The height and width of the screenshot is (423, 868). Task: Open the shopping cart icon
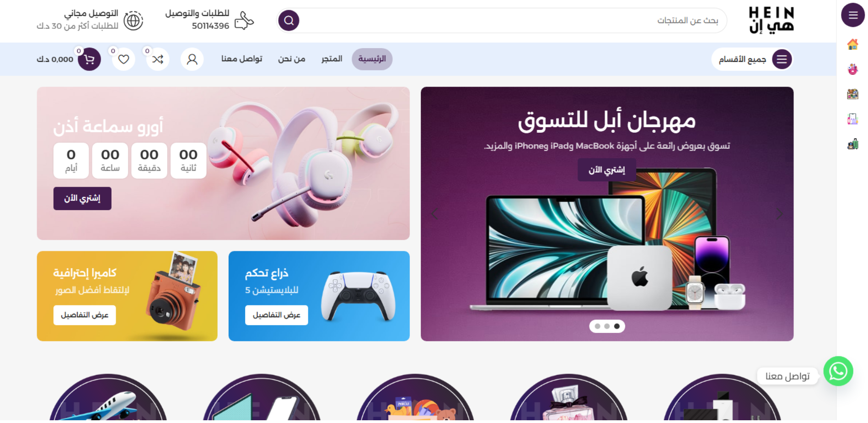(x=89, y=59)
